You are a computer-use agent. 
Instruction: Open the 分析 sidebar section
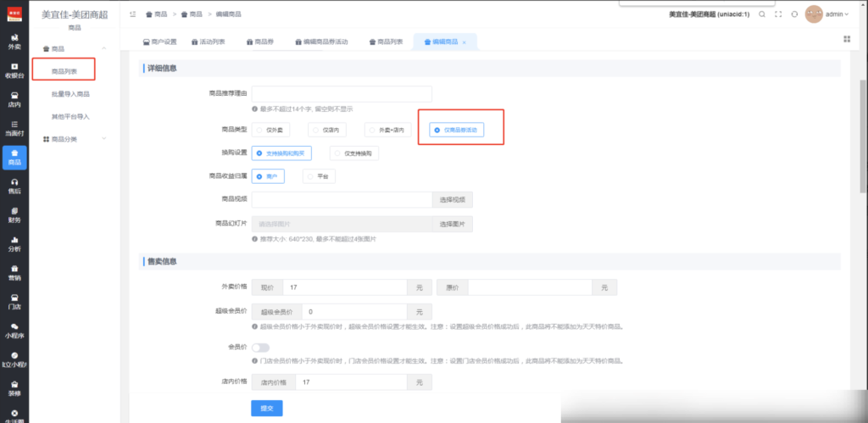click(14, 244)
